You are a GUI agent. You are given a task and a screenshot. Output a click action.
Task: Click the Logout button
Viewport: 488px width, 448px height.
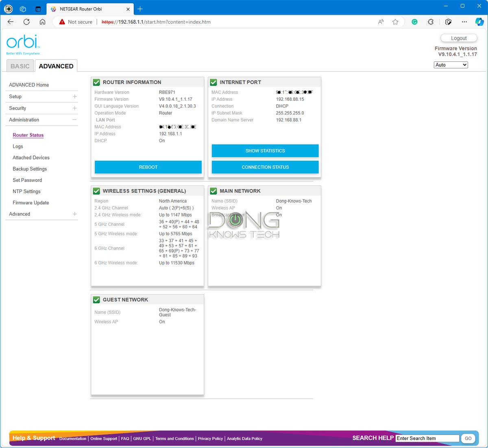[x=459, y=38]
